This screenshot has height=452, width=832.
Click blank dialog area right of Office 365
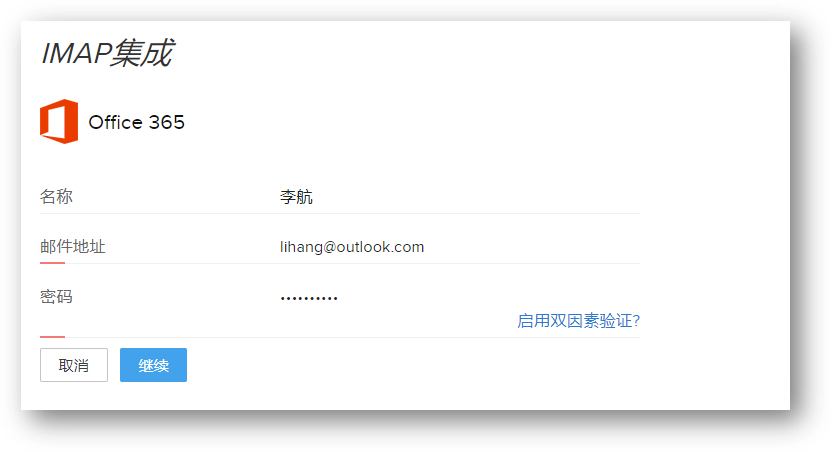(478, 123)
